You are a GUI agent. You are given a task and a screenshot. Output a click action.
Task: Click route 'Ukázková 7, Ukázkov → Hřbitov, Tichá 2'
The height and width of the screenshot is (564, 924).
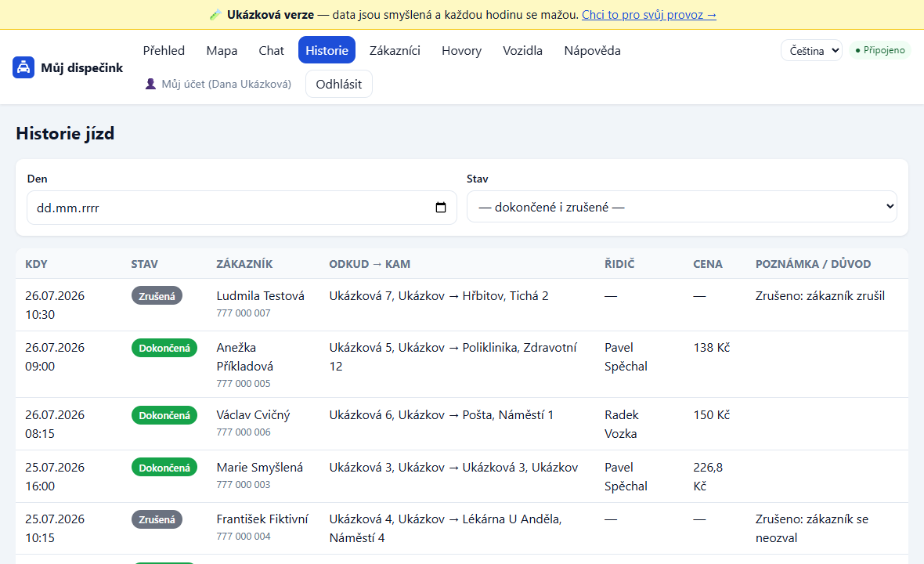pyautogui.click(x=439, y=296)
